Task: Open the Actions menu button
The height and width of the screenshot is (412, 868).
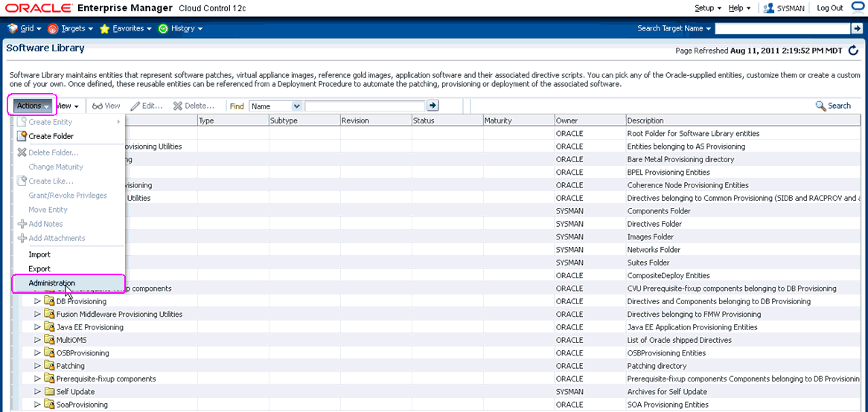Action: [33, 105]
